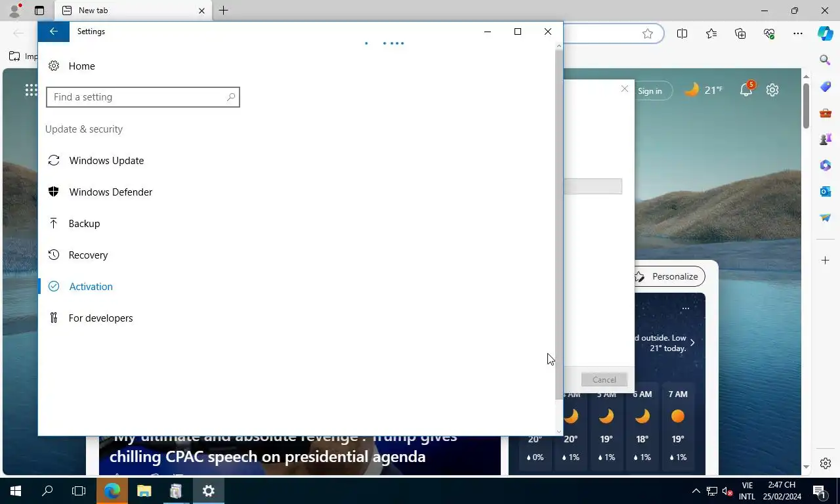Go back using Settings back arrow
The image size is (840, 504).
54,31
